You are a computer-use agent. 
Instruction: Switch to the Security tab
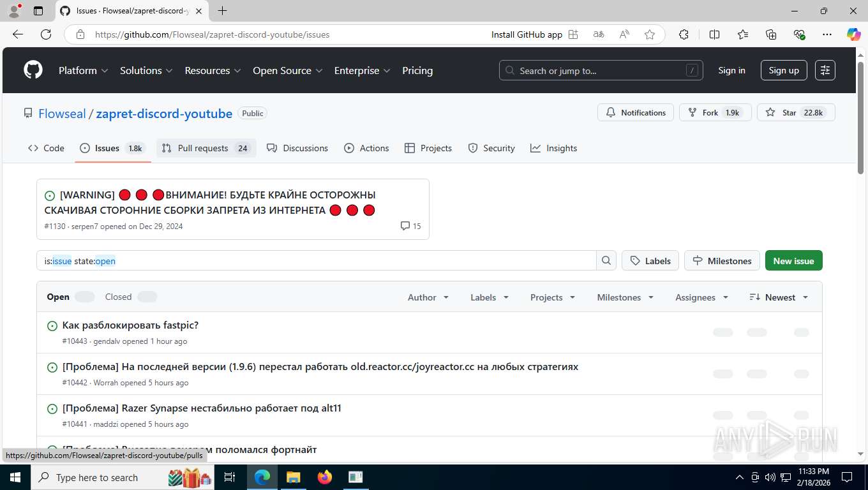[x=491, y=148]
